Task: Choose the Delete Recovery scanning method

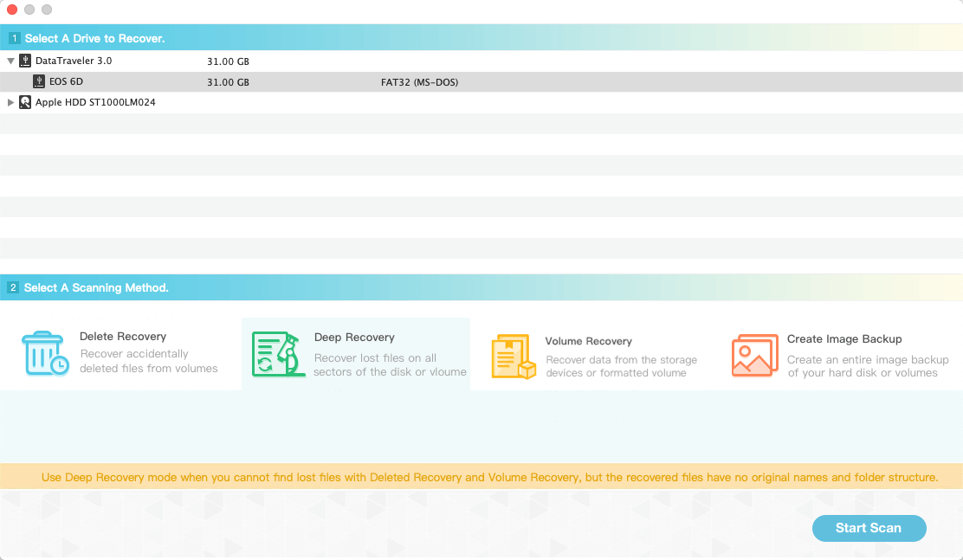Action: [121, 354]
